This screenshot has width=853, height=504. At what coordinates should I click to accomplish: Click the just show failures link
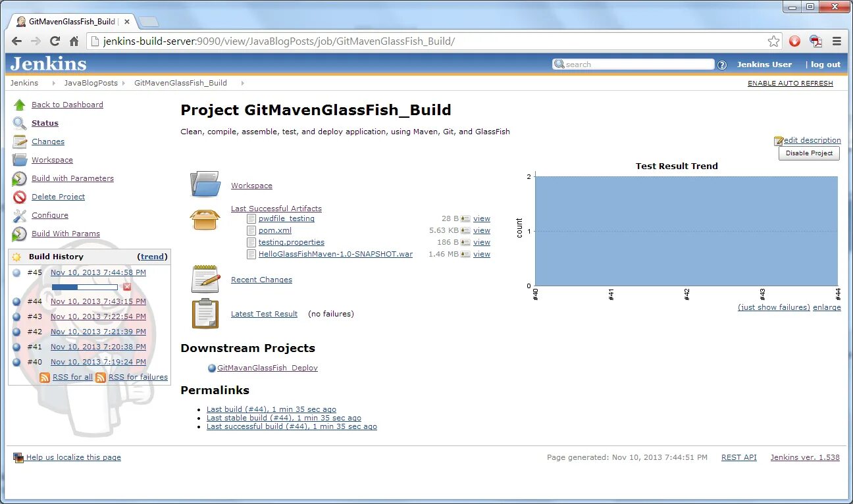[774, 307]
